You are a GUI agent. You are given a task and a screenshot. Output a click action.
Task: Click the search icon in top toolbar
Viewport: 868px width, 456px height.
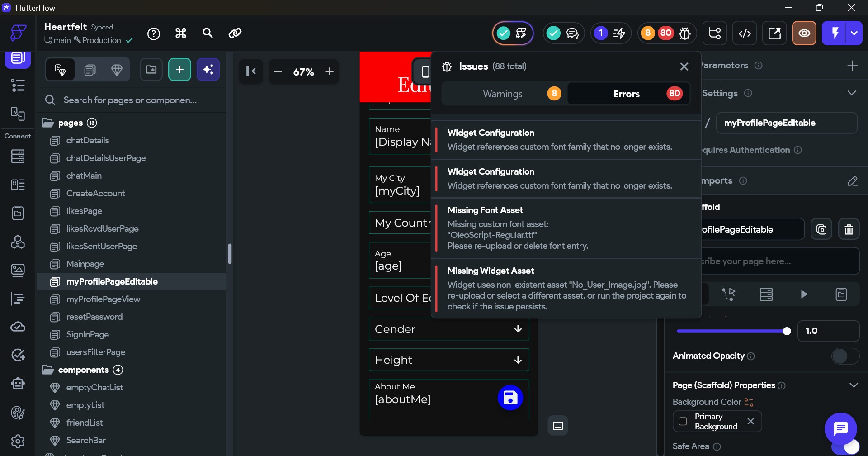[x=208, y=33]
